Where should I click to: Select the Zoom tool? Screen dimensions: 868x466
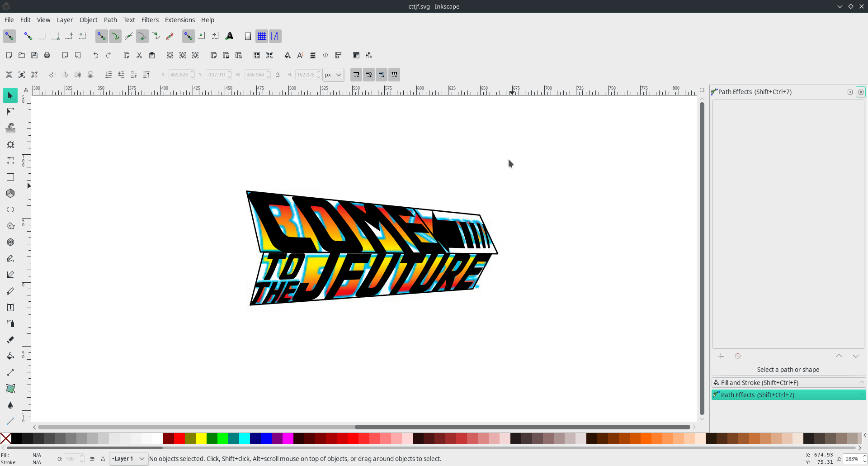pyautogui.click(x=10, y=144)
